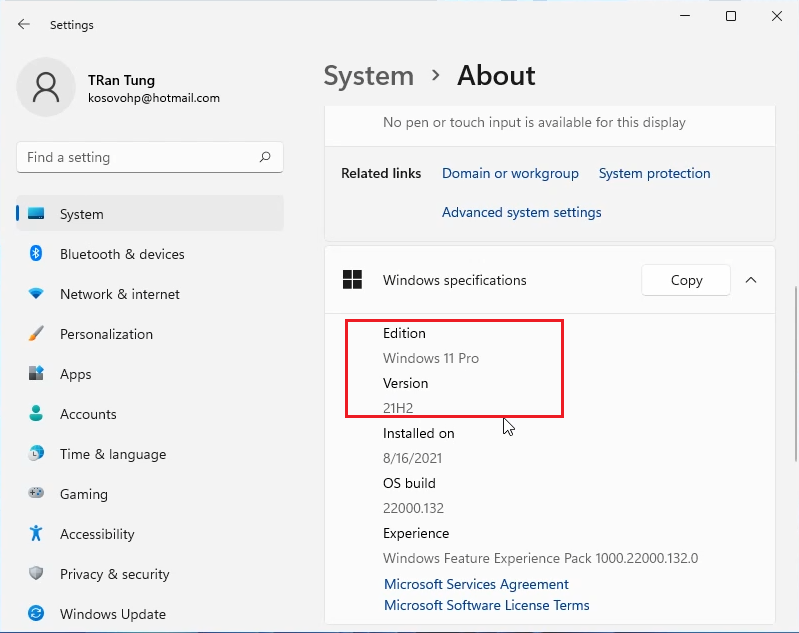Focus the Find a setting field
799x633 pixels.
click(150, 157)
